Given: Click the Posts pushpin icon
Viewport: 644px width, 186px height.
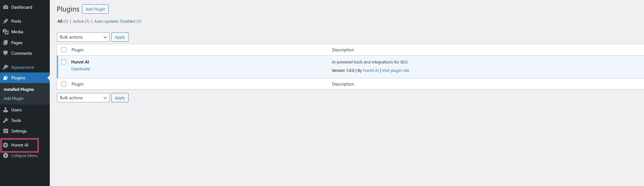Looking at the screenshot, I should coord(6,21).
